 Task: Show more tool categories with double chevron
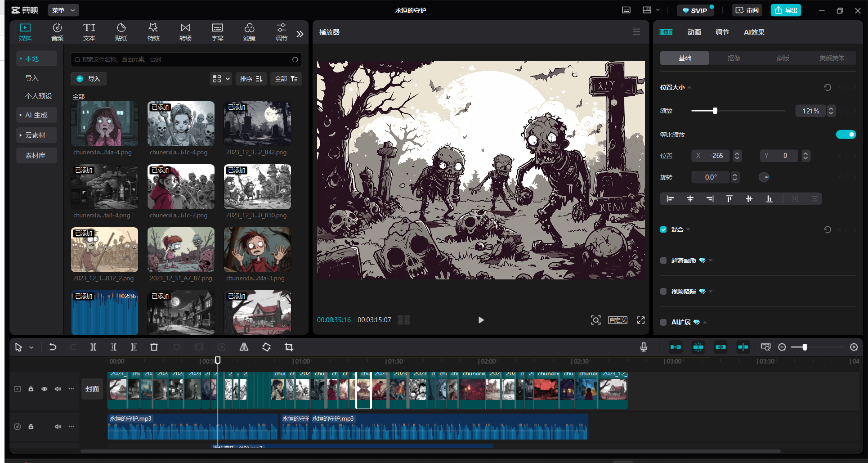[x=300, y=34]
